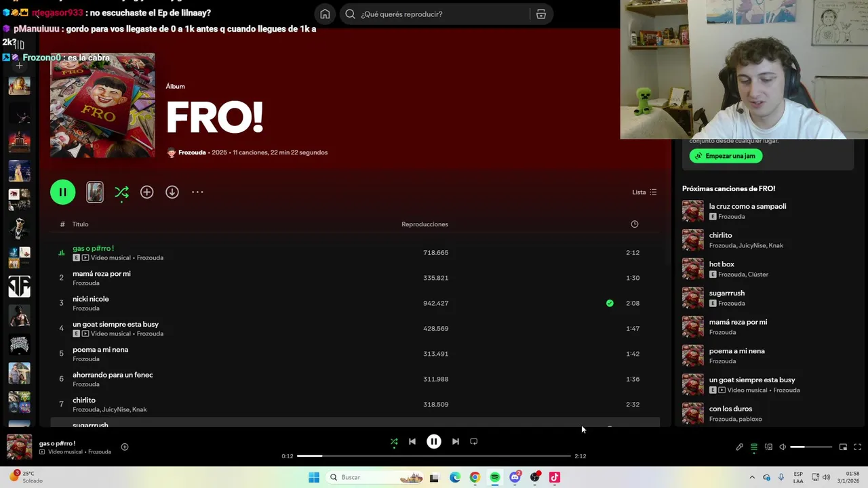Click the 'Empezar una jam' button
The width and height of the screenshot is (868, 488).
coord(726,156)
